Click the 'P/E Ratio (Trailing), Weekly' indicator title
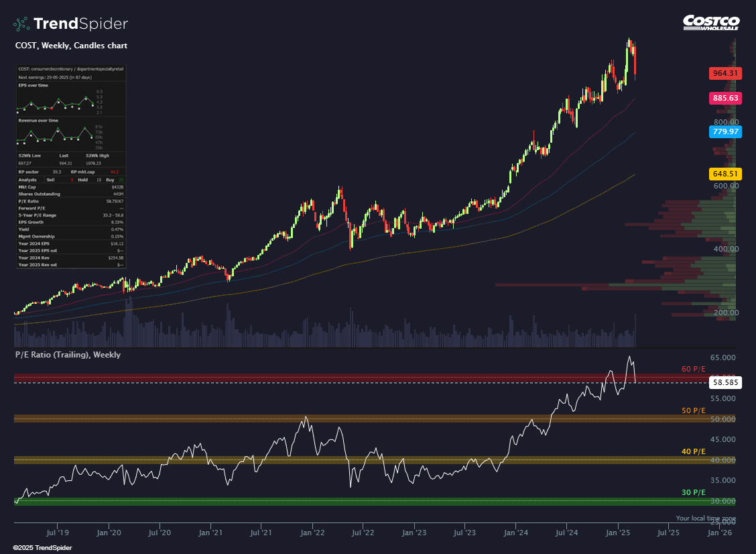 tap(68, 355)
